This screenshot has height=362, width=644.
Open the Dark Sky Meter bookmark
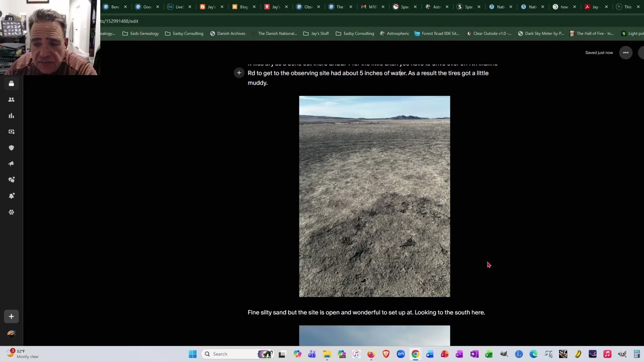tap(541, 34)
